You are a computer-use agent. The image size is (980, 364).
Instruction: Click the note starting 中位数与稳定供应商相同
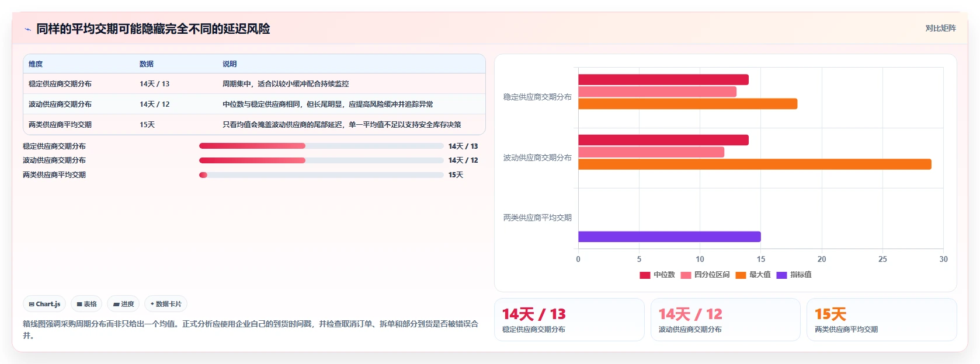[328, 104]
